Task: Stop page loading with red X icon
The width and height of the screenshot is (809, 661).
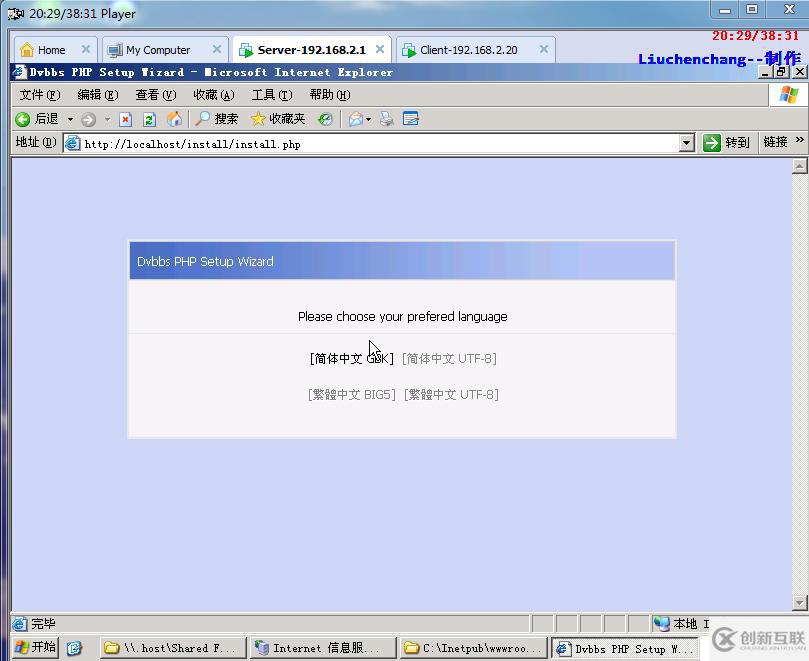Action: pos(125,120)
